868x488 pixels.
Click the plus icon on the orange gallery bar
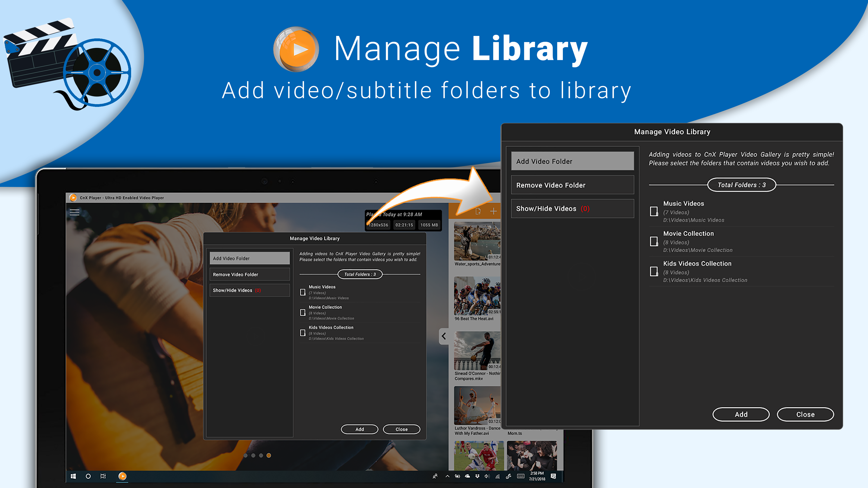point(493,211)
